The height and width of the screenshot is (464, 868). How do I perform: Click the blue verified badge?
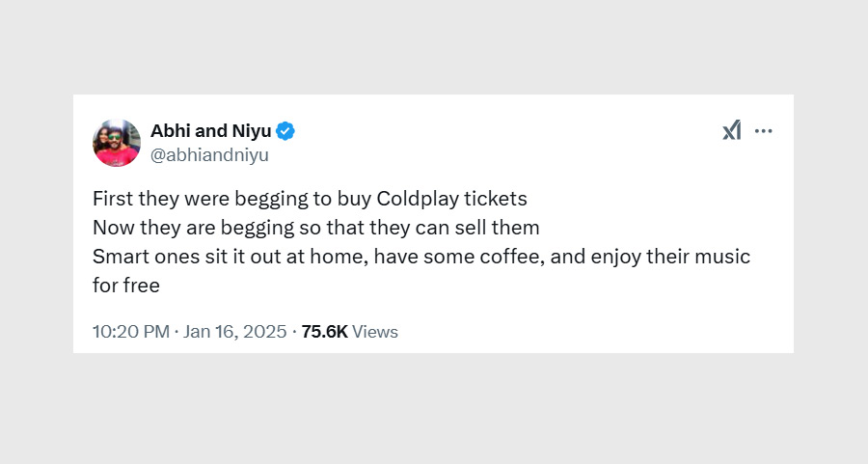286,131
